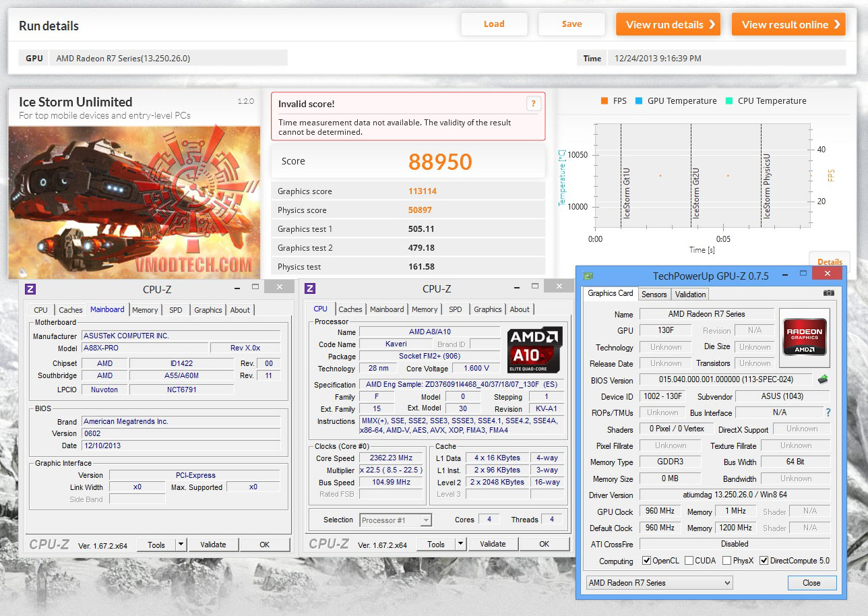The height and width of the screenshot is (616, 868).
Task: Click Validate in the Mainboard CPU-Z window
Action: click(x=213, y=545)
